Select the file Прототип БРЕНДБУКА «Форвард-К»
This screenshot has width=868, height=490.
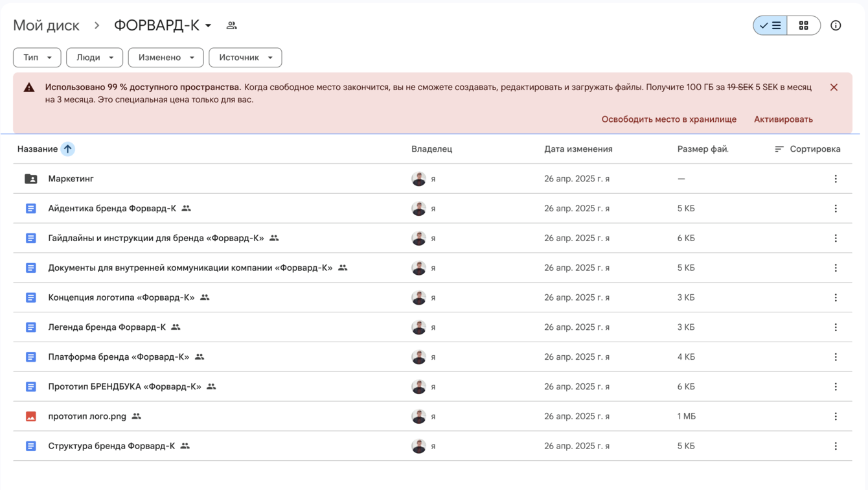pos(124,387)
